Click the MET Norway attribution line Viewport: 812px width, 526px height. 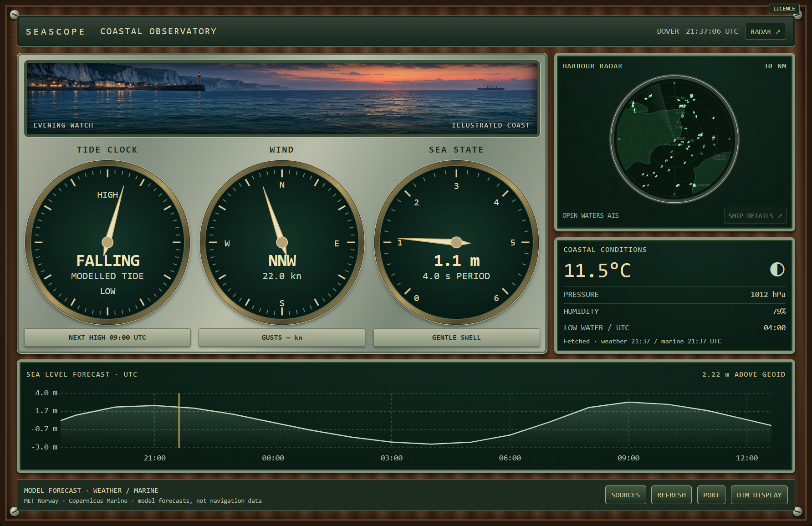143,500
